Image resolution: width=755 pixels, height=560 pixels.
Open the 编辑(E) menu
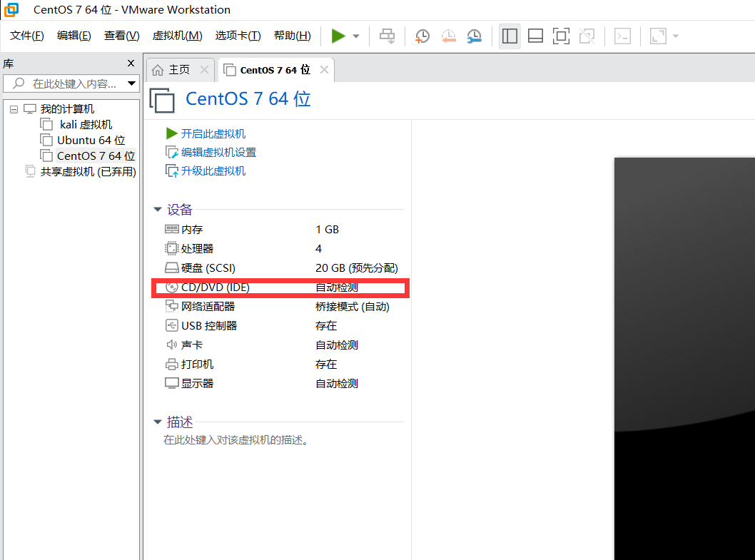[74, 36]
